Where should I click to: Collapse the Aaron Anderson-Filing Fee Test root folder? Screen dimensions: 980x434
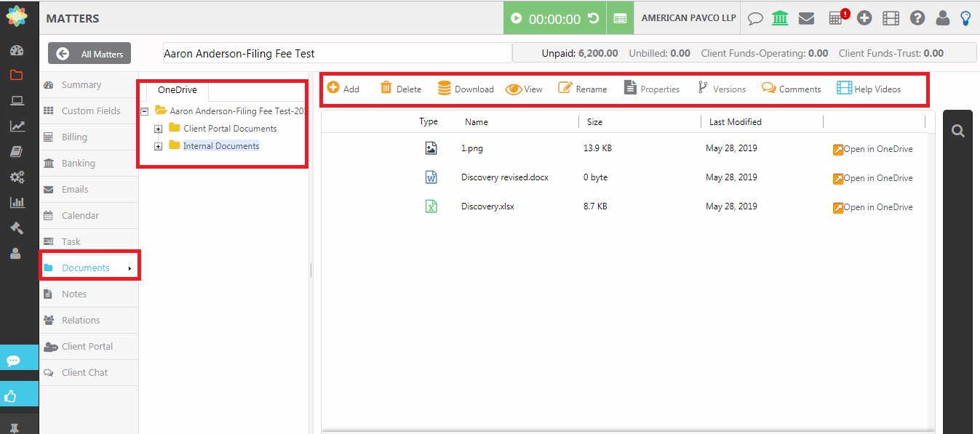tap(144, 111)
